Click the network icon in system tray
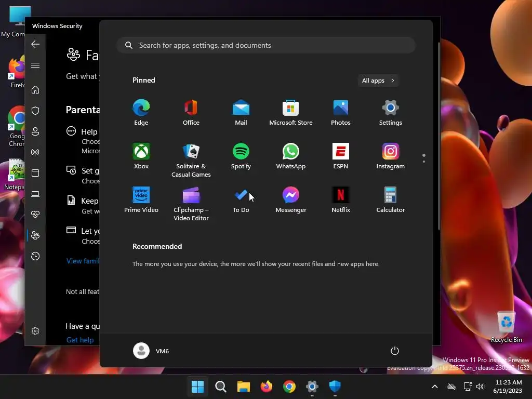This screenshot has height=399, width=532. tap(468, 387)
